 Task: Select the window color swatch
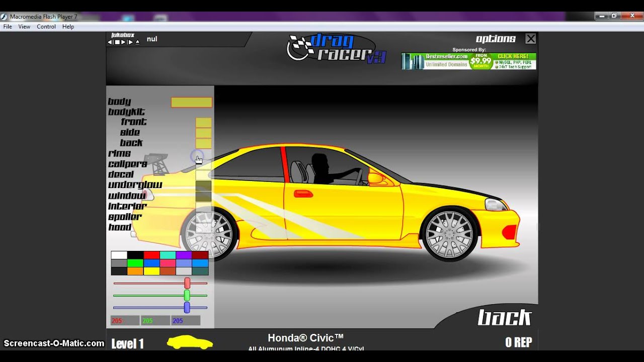203,197
